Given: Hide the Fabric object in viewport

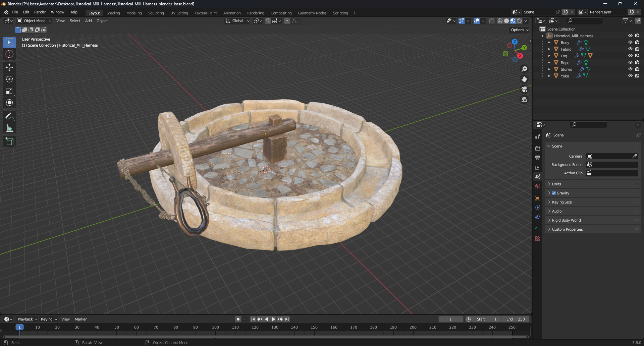Looking at the screenshot, I should pyautogui.click(x=630, y=49).
